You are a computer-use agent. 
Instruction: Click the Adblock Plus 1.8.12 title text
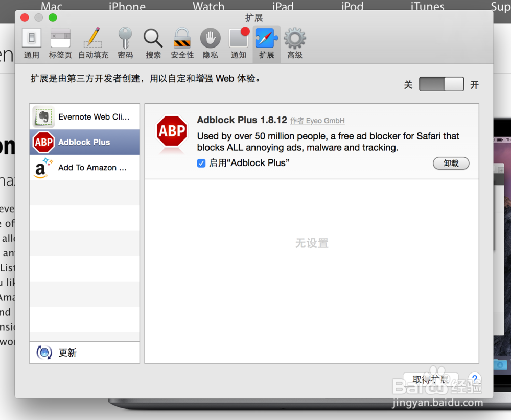tap(242, 120)
